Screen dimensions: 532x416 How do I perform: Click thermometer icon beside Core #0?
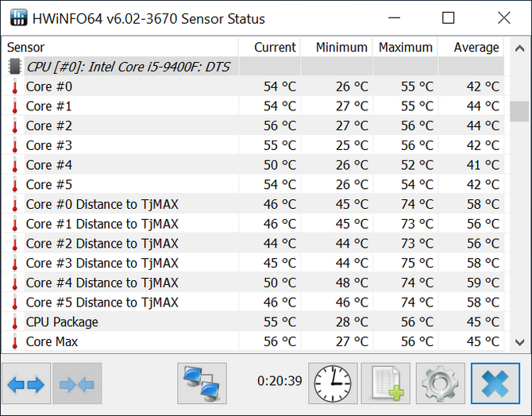point(14,87)
